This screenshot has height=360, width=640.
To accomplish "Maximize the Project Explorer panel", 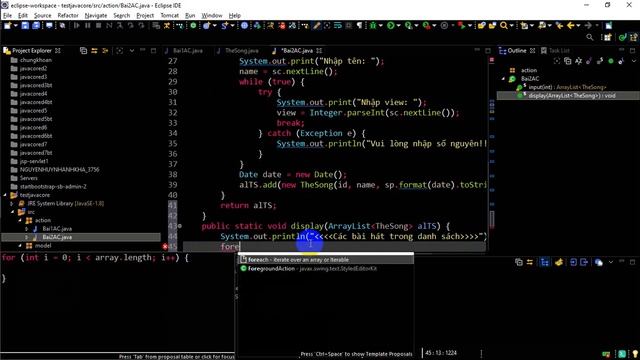I will pos(153,51).
